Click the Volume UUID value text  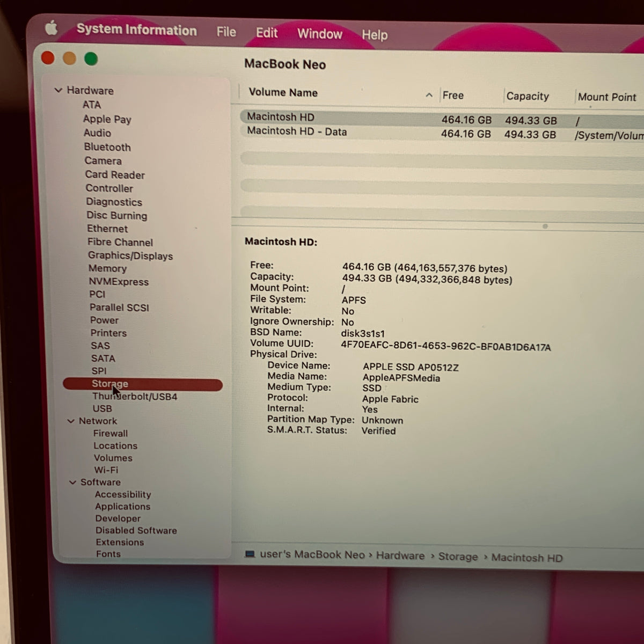[x=446, y=346]
